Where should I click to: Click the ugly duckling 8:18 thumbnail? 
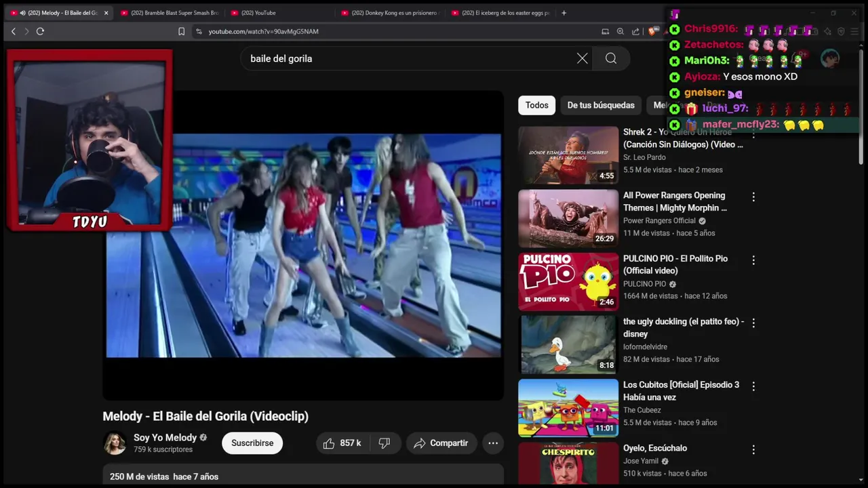[568, 344]
